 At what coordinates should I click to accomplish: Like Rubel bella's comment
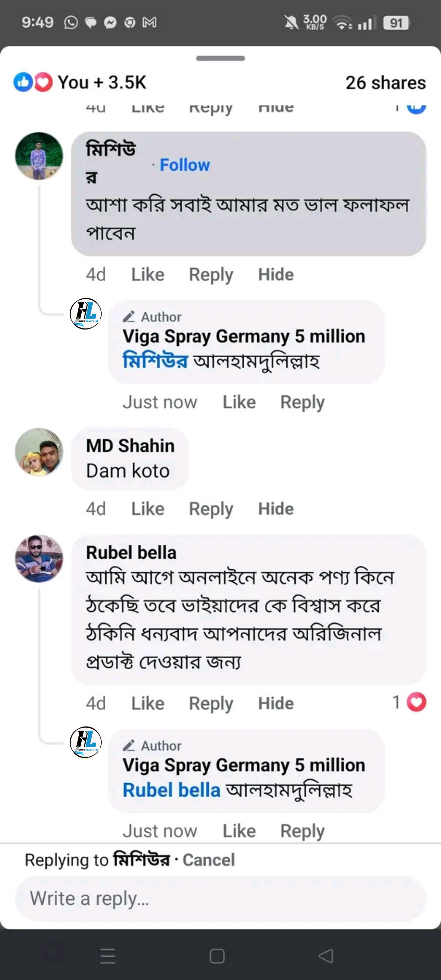(147, 703)
